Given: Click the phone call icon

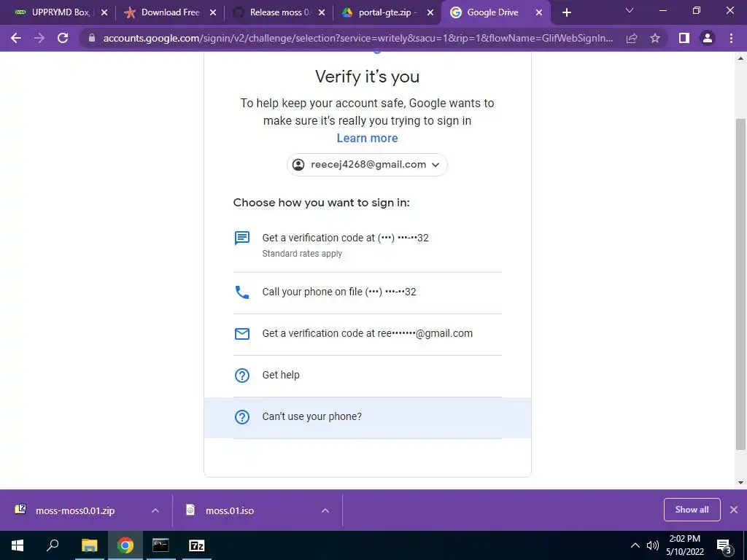Looking at the screenshot, I should click(x=242, y=292).
